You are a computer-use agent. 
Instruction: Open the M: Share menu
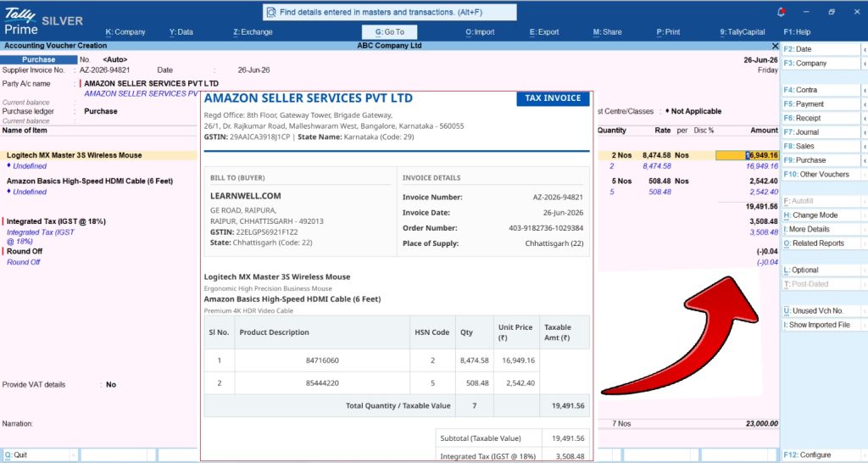tap(607, 32)
